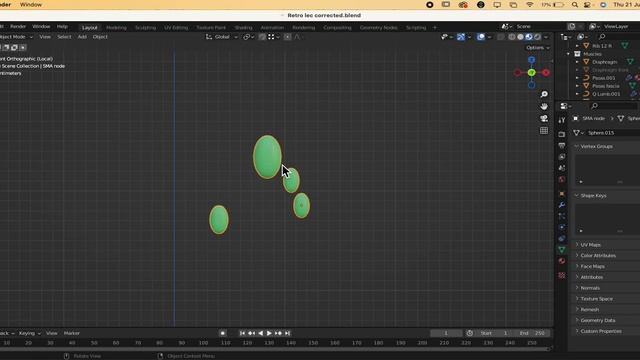Open the macOS Control Center icon

587,5
